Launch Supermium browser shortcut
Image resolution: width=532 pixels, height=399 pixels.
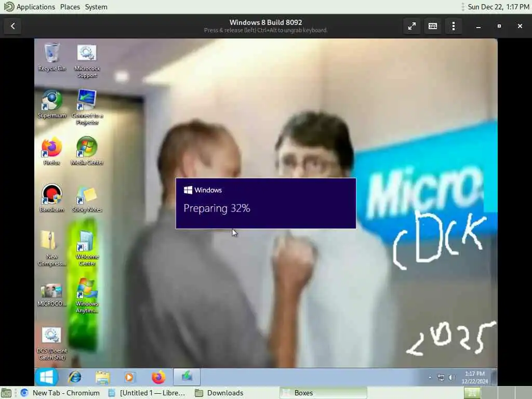[x=51, y=104]
